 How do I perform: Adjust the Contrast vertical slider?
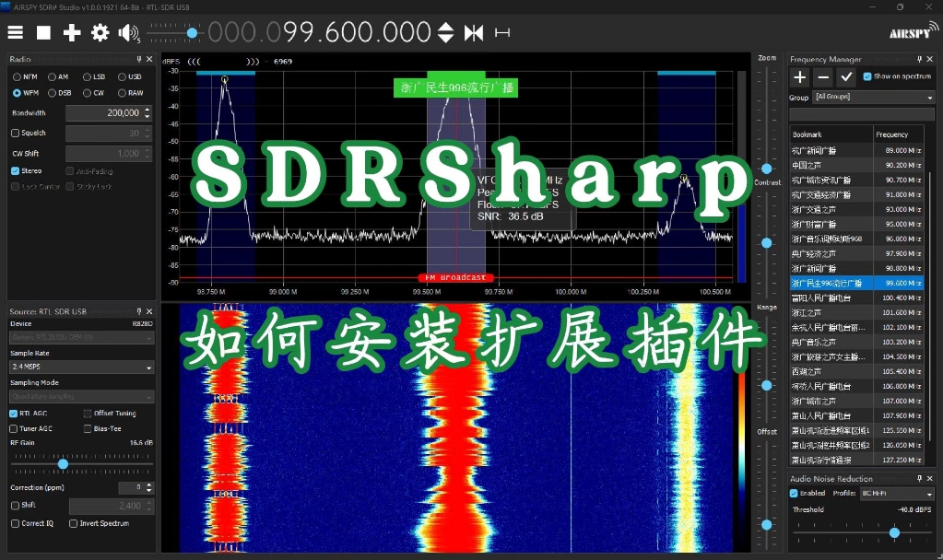click(x=766, y=243)
